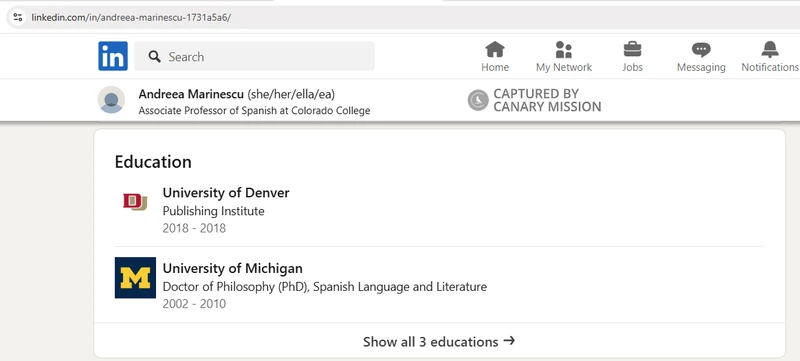Select the browser URL address bar

click(x=403, y=17)
